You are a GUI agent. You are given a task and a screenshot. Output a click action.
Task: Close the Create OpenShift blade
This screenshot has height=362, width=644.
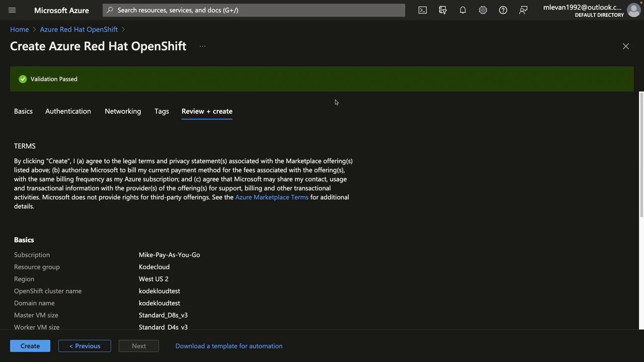[626, 46]
